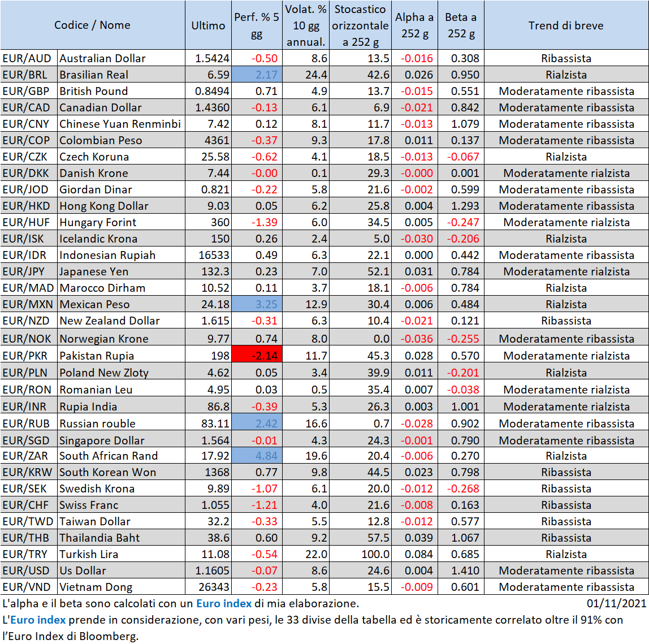Select the 'New Zealand Dollar' cell
The image size is (649, 644).
(x=122, y=321)
